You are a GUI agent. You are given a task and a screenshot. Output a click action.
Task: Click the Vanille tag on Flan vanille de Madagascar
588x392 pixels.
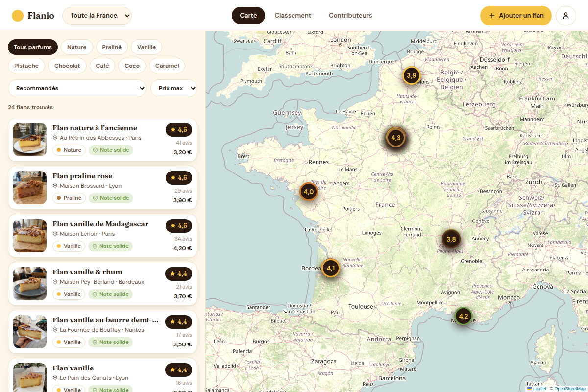coord(69,246)
